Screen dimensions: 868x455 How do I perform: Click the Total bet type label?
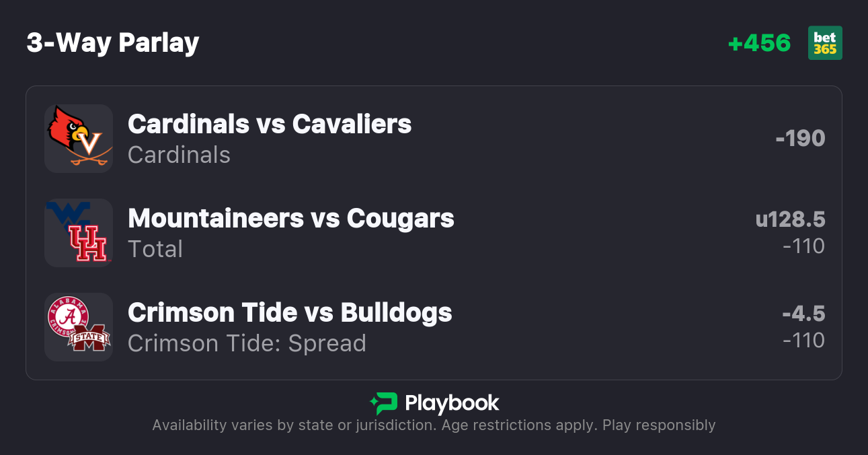[x=155, y=249]
